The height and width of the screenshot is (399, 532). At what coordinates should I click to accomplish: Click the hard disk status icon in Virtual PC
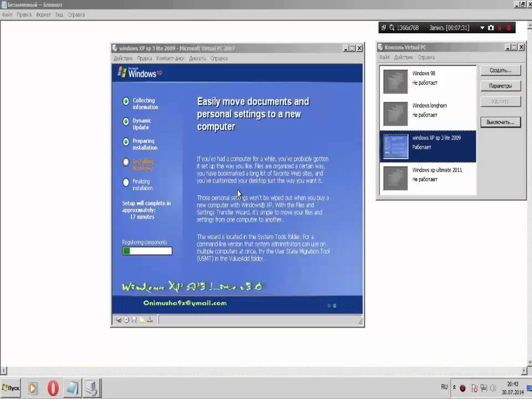click(x=119, y=320)
